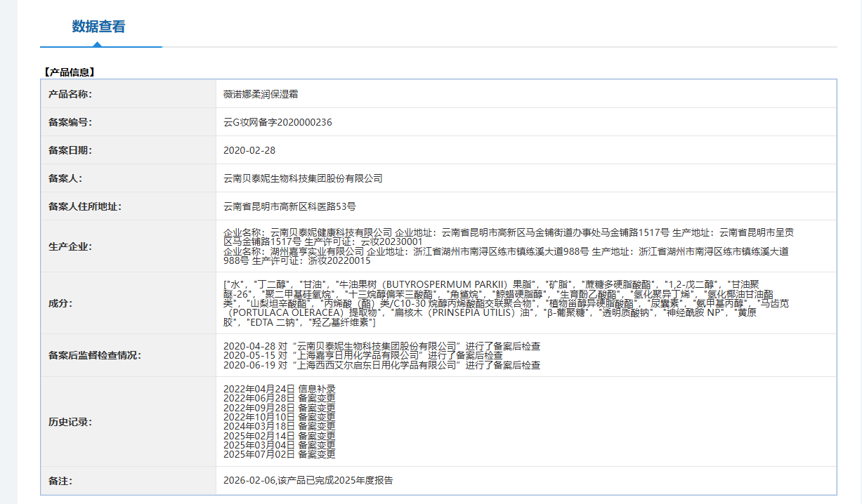Click the 生产企业 label cell

[x=129, y=246]
